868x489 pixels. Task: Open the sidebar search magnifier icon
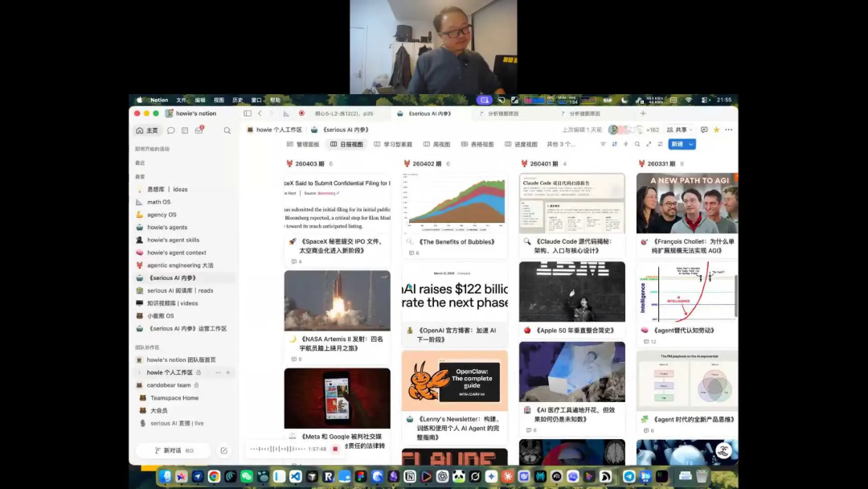pos(227,131)
